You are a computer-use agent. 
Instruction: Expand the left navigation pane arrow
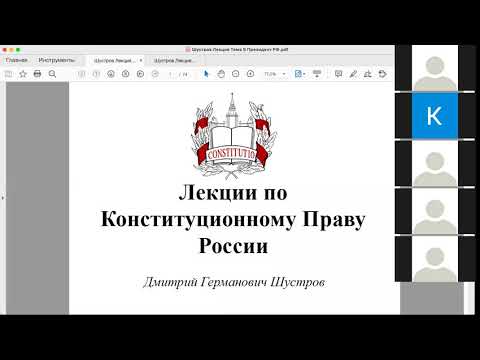(2, 198)
